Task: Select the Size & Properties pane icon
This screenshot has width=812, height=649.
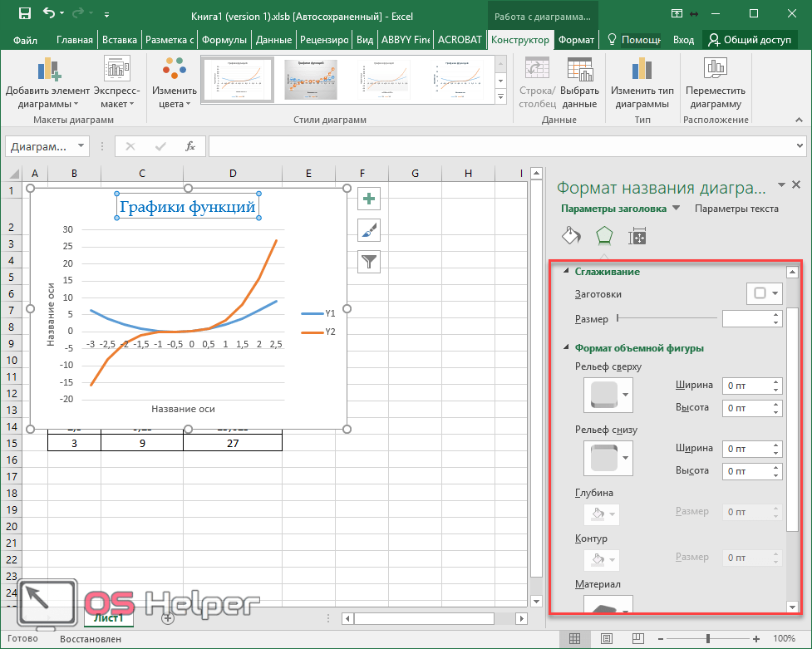Action: point(637,236)
